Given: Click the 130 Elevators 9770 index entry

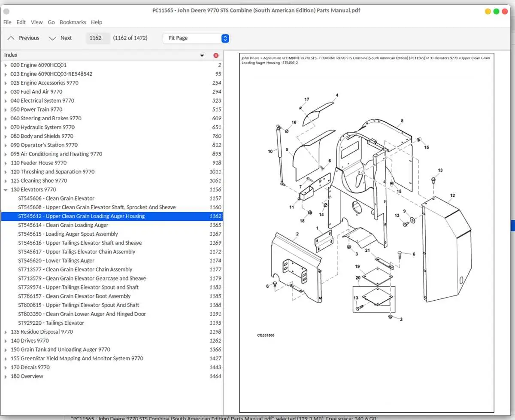Looking at the screenshot, I should point(112,190).
